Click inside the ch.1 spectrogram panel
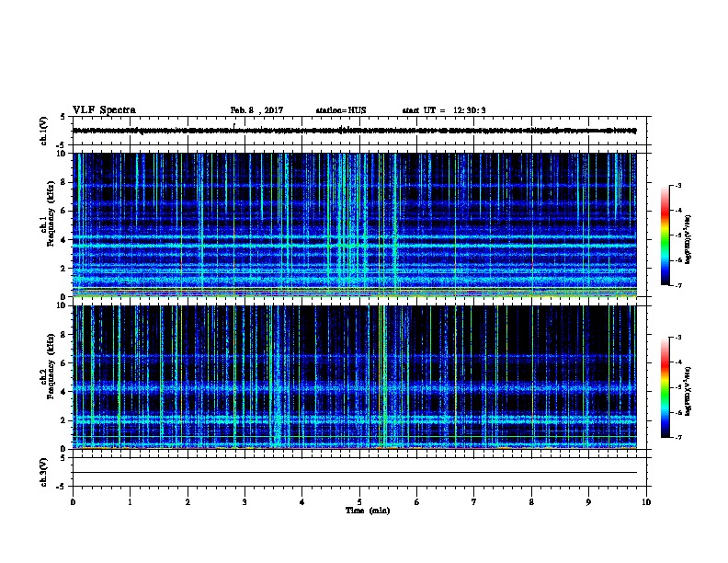The image size is (728, 563). coord(355,224)
